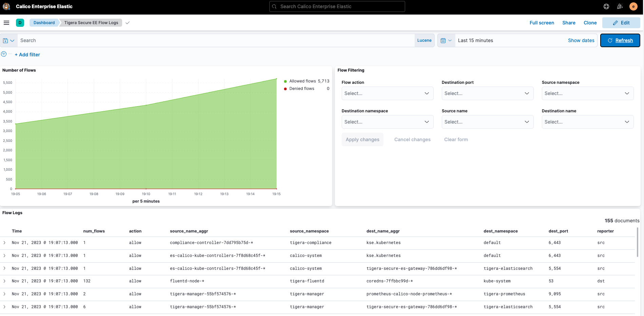Click the action column header

pos(135,231)
